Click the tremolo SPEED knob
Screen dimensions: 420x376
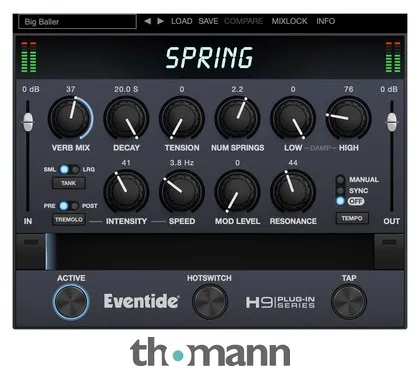tap(182, 191)
